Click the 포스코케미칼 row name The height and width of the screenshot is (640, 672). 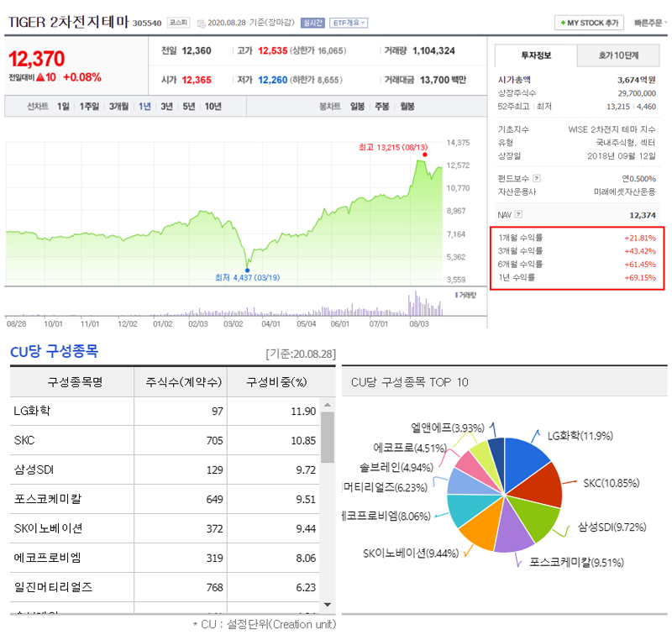pos(48,499)
